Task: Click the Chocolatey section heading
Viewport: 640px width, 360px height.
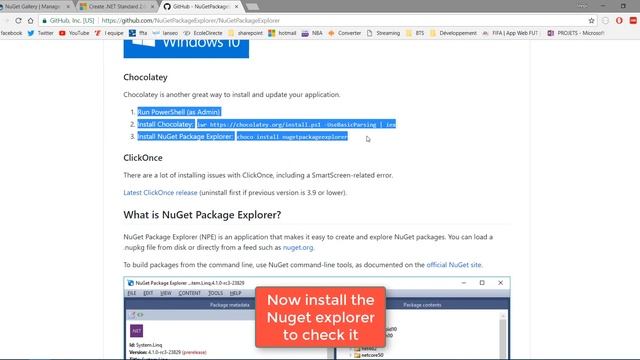Action: coord(145,77)
